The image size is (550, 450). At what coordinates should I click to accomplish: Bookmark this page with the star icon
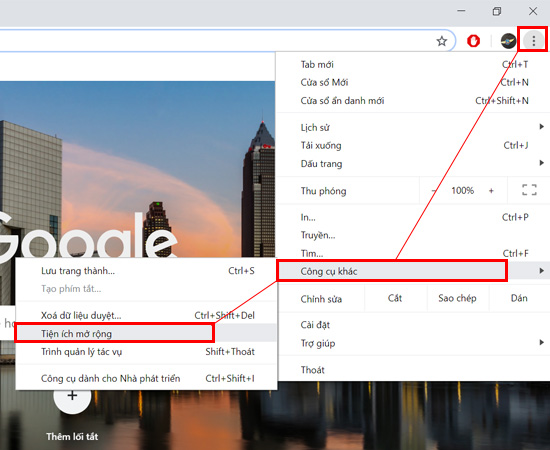tap(442, 41)
